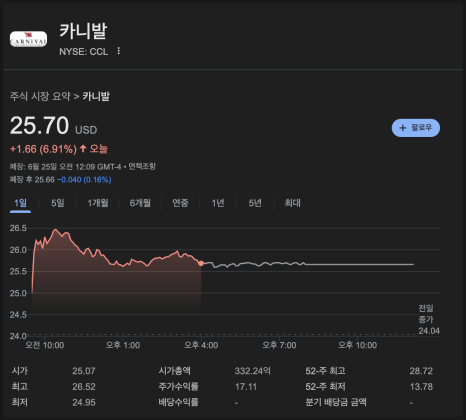Click the 전일 종가 24.04 label

point(429,319)
